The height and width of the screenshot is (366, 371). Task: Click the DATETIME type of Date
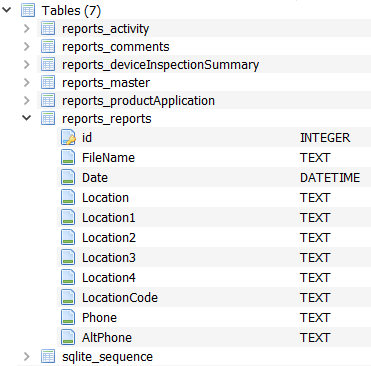tap(330, 177)
